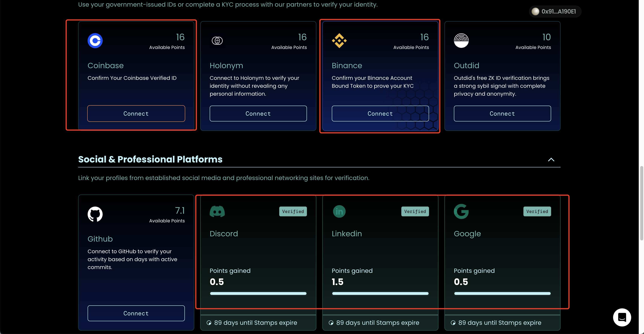Click the Binance logo icon
The width and height of the screenshot is (644, 334).
pyautogui.click(x=339, y=40)
